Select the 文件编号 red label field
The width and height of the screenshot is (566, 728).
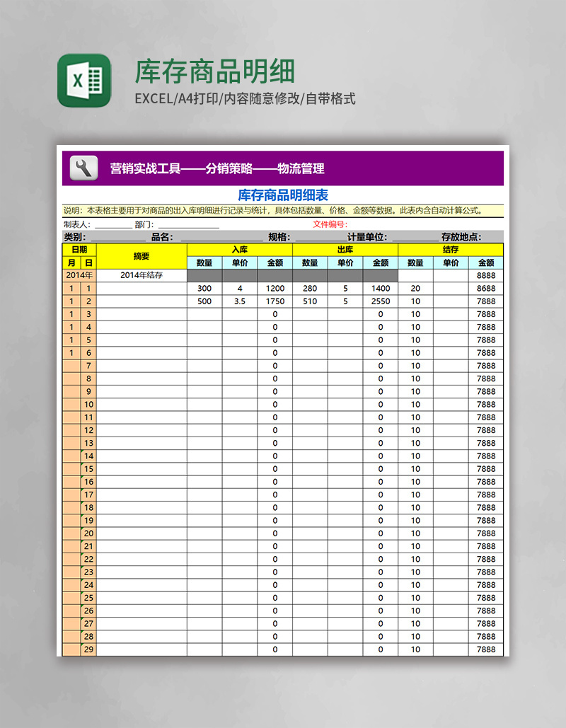pyautogui.click(x=329, y=223)
